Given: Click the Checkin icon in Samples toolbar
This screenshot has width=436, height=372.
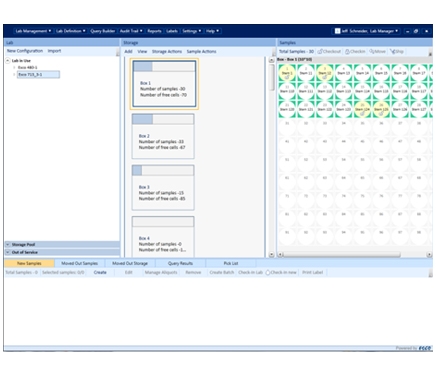Looking at the screenshot, I should [347, 51].
